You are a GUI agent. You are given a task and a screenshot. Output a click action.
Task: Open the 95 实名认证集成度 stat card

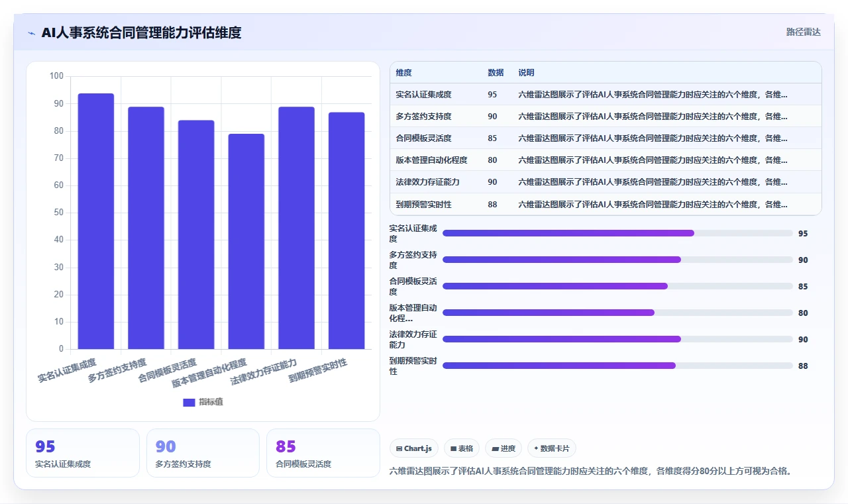click(83, 453)
